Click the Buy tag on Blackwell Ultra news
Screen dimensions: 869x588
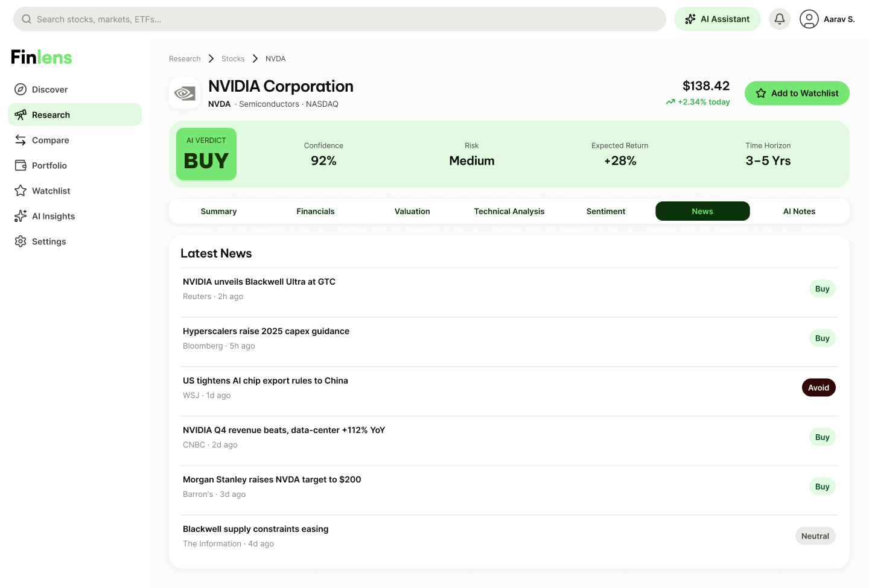coord(823,289)
